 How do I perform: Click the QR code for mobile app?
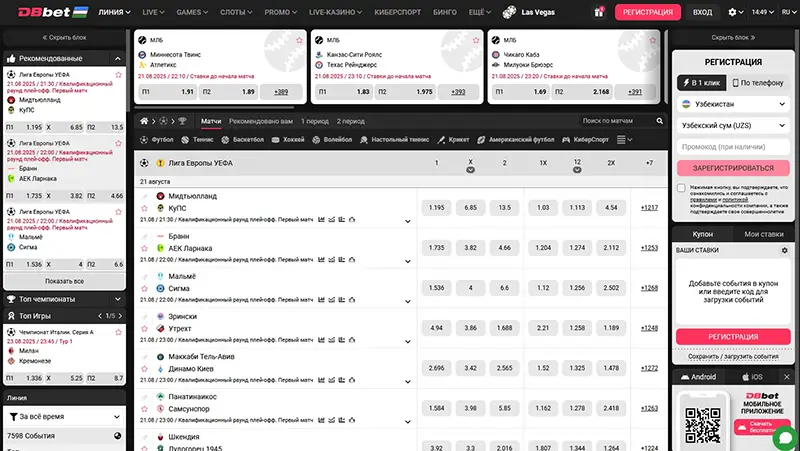click(x=703, y=424)
